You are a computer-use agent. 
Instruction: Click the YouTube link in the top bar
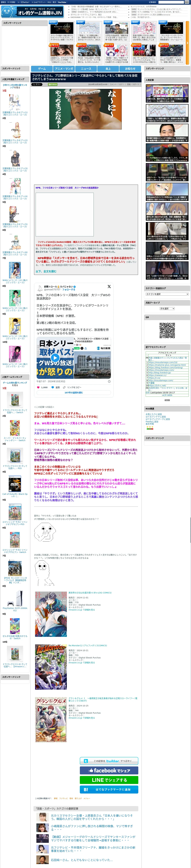pos(62,2)
